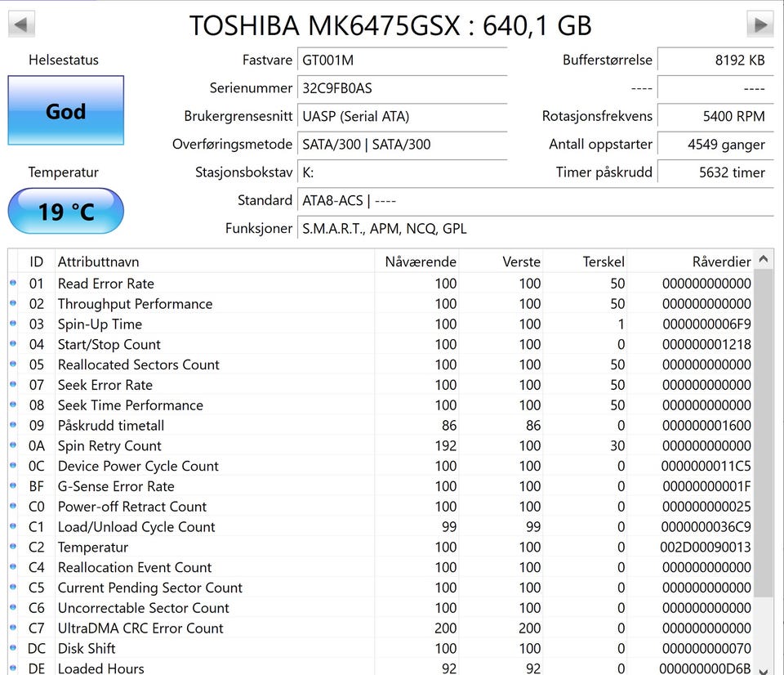Click the power-on hours value 5632 timer

tap(715, 172)
